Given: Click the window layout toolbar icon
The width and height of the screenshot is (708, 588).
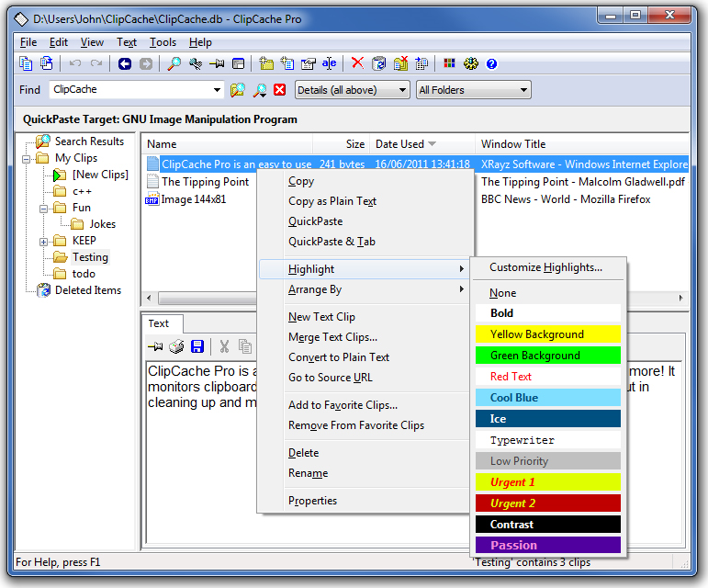Looking at the screenshot, I should click(238, 63).
